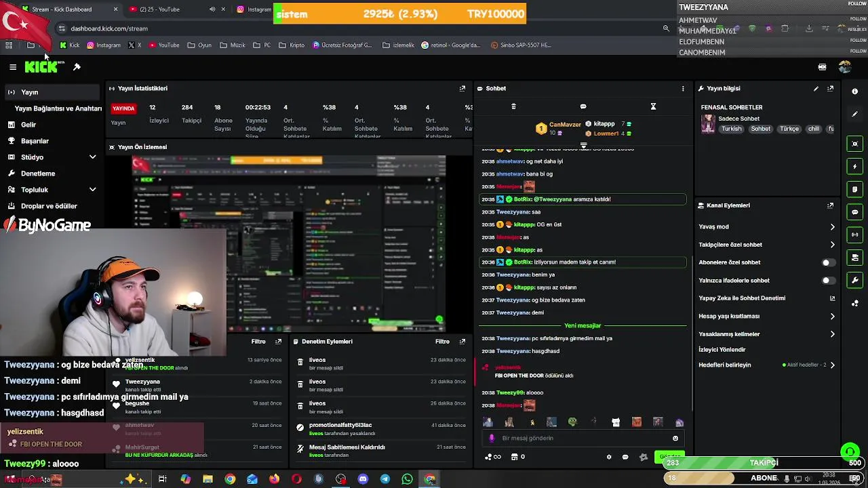Open chat settings gear icon

pyautogui.click(x=608, y=457)
